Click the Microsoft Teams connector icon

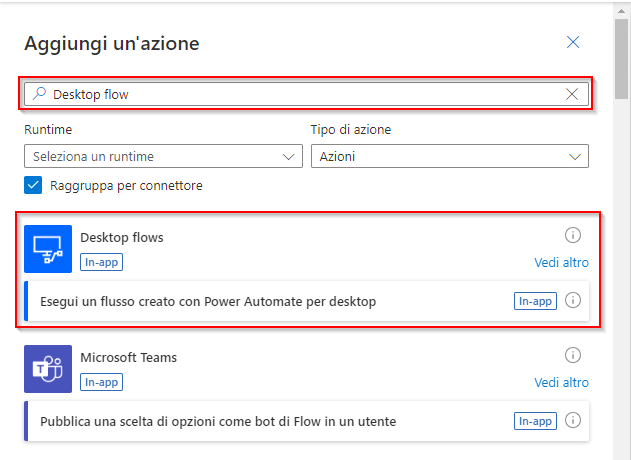48,369
